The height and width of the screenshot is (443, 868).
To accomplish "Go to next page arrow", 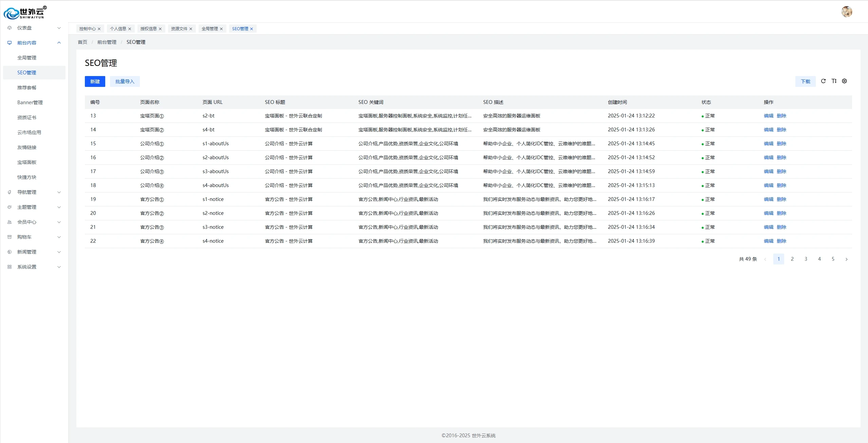I will click(x=846, y=259).
